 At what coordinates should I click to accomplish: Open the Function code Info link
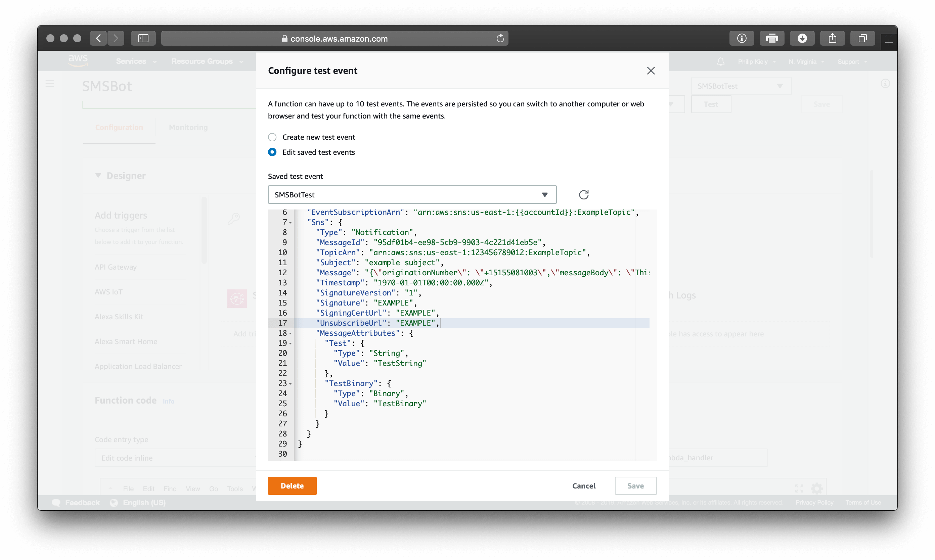pos(168,401)
